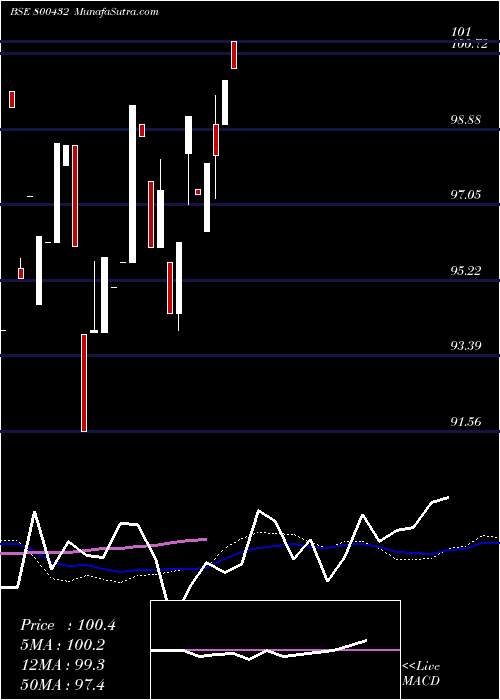Click the topmost red candlestick near 101
Screen dimensions: 500x700
click(x=234, y=55)
